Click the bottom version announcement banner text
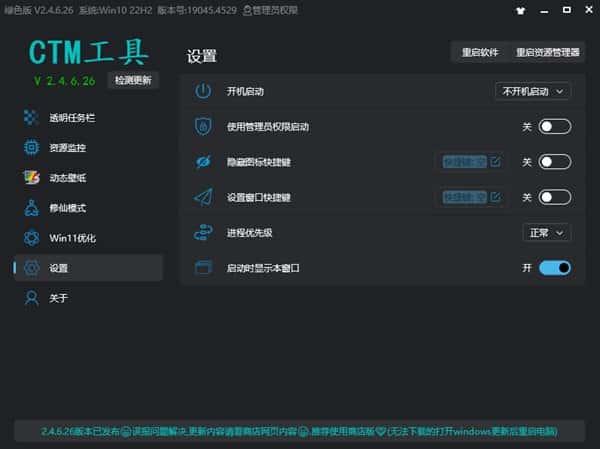 coord(299,431)
